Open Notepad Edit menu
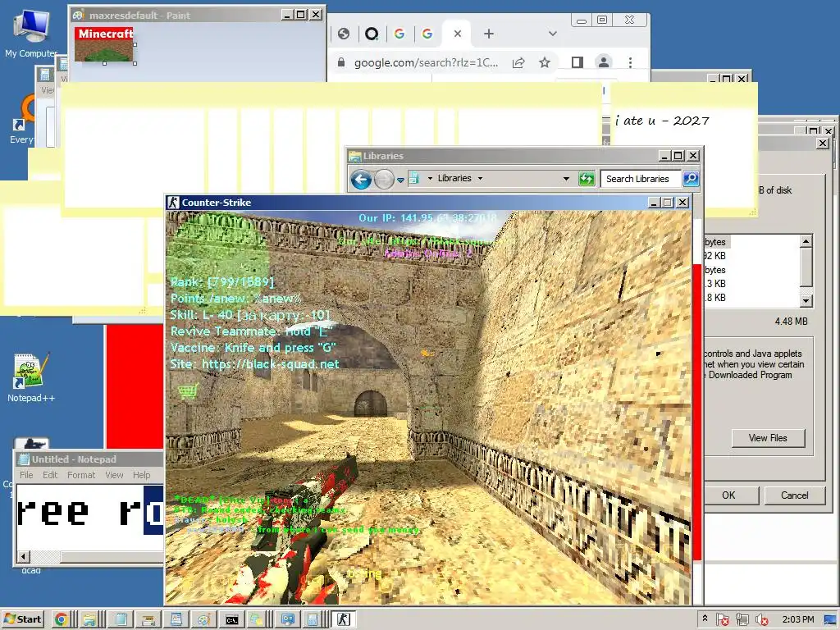Image resolution: width=840 pixels, height=630 pixels. coord(50,475)
